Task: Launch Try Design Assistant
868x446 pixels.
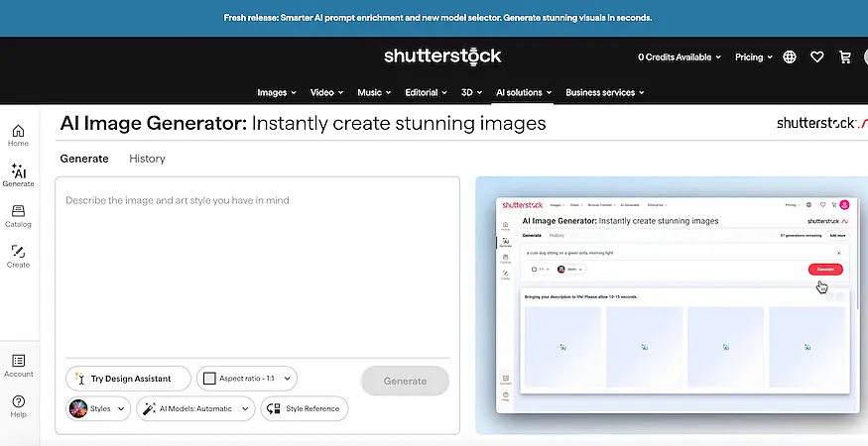Action: [x=128, y=379]
